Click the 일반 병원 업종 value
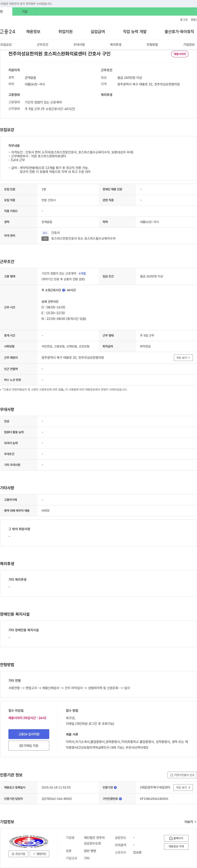The width and height of the screenshot is (197, 868). click(x=90, y=851)
